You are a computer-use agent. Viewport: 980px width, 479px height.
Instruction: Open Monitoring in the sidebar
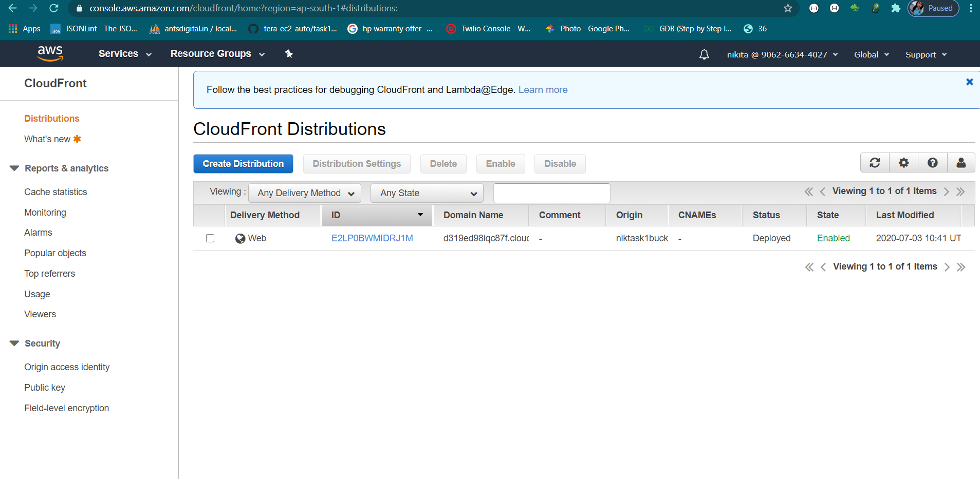tap(45, 213)
